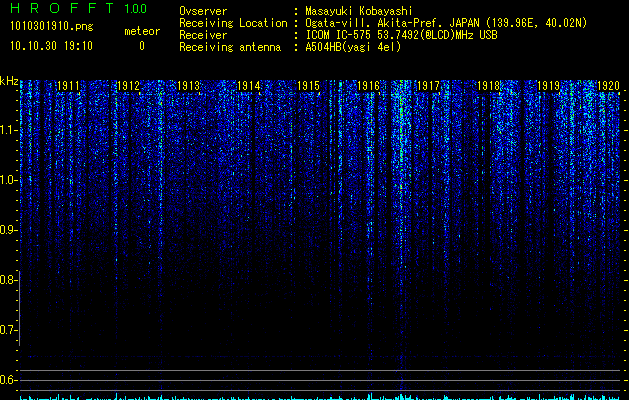Image resolution: width=629 pixels, height=400 pixels.
Task: Click the 1913 time marker
Action: click(189, 85)
